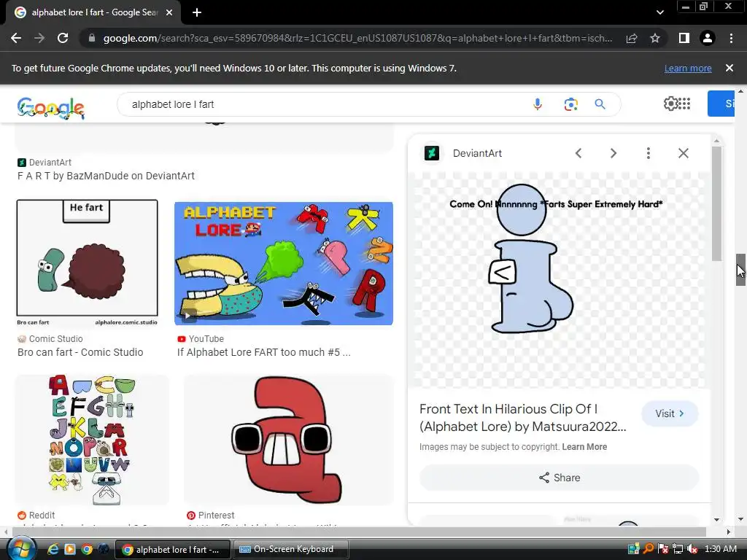
Task: Close the image preview panel
Action: [x=683, y=153]
